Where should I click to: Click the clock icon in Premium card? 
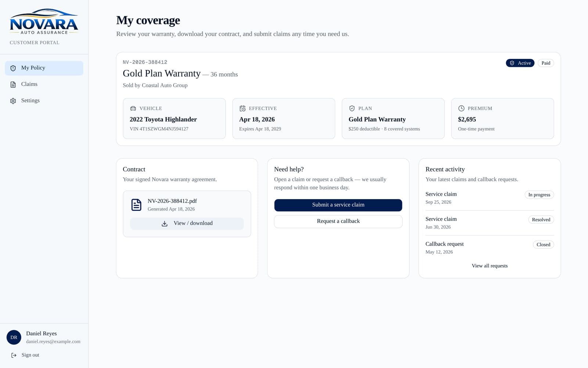point(462,109)
